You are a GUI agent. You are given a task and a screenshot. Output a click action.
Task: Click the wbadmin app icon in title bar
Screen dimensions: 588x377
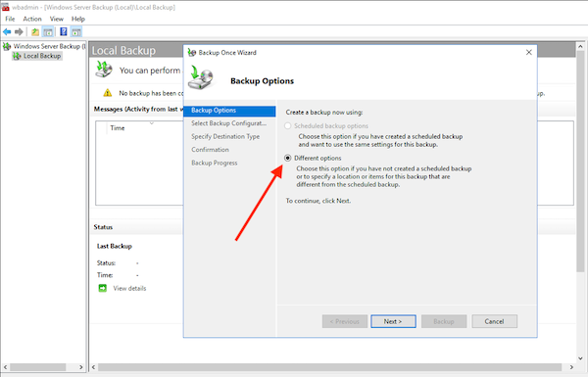[x=5, y=7]
